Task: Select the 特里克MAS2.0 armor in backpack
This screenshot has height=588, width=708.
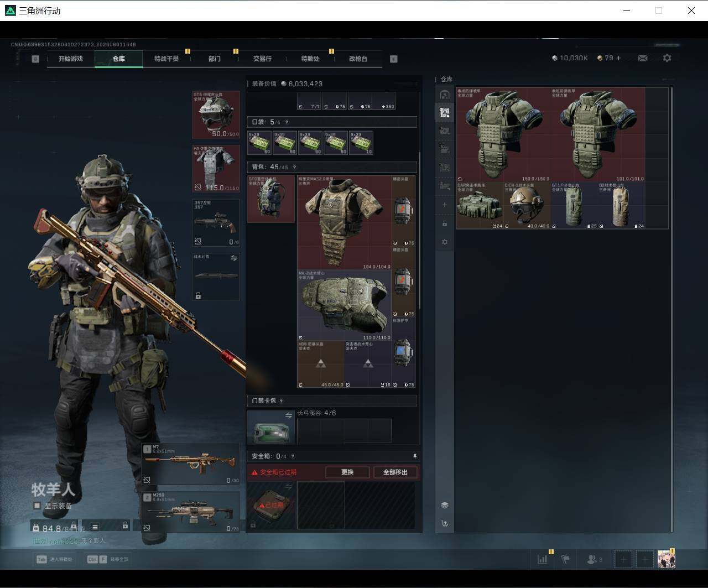Action: [344, 223]
